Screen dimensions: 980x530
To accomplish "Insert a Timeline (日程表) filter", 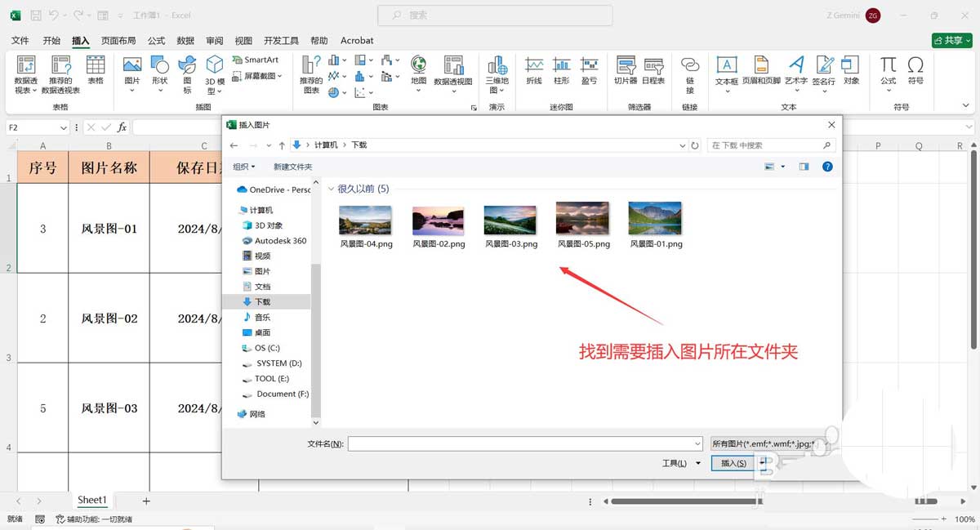I will [653, 71].
